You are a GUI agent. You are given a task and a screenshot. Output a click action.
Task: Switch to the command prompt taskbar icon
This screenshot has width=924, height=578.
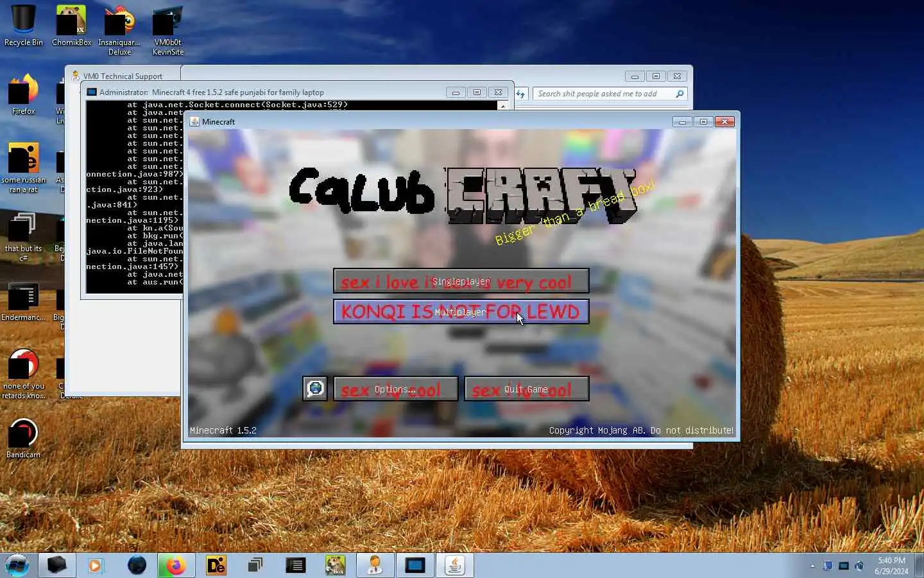pyautogui.click(x=415, y=565)
